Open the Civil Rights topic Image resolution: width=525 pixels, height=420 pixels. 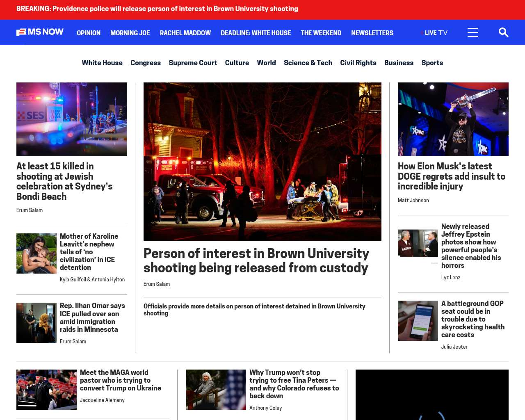pos(358,63)
